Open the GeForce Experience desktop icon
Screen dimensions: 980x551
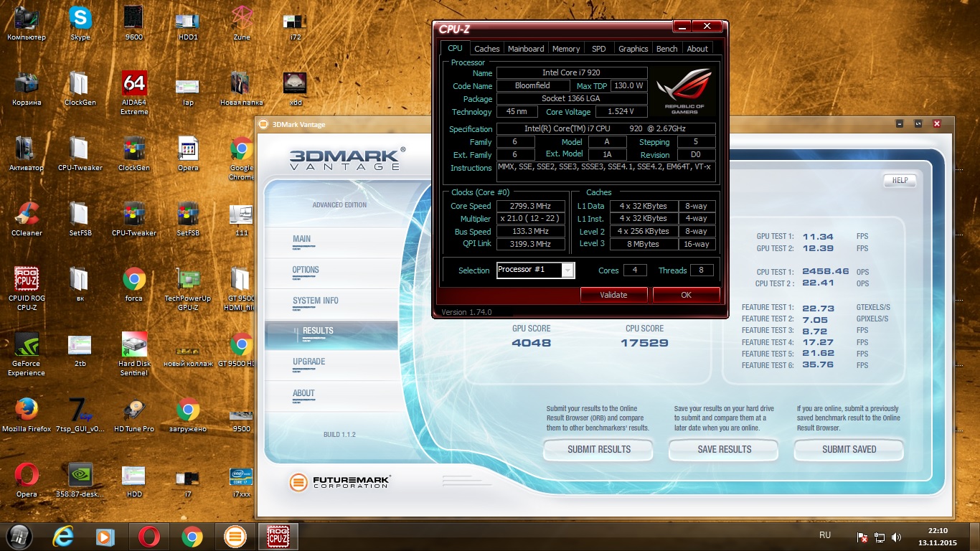27,344
